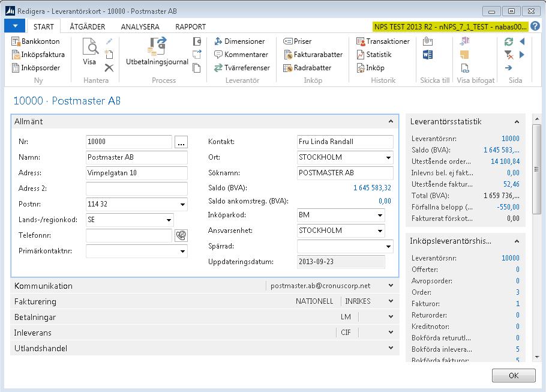Click the Go to arrow icon in Sida
This screenshot has width=546, height=392.
click(x=509, y=68)
